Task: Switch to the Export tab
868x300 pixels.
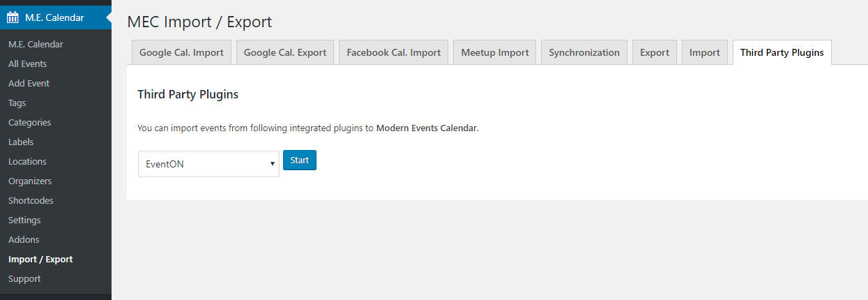Action: point(654,52)
